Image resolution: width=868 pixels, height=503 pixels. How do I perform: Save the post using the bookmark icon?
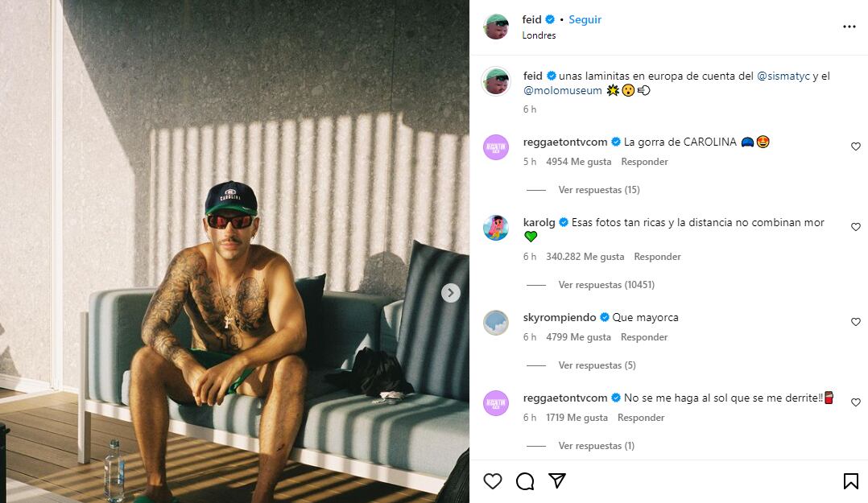pos(852,480)
